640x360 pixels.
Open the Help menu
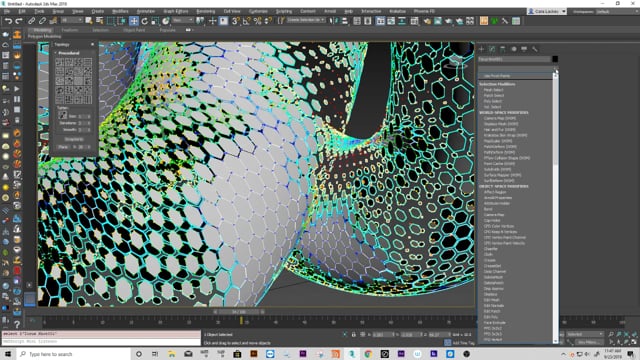[349, 11]
